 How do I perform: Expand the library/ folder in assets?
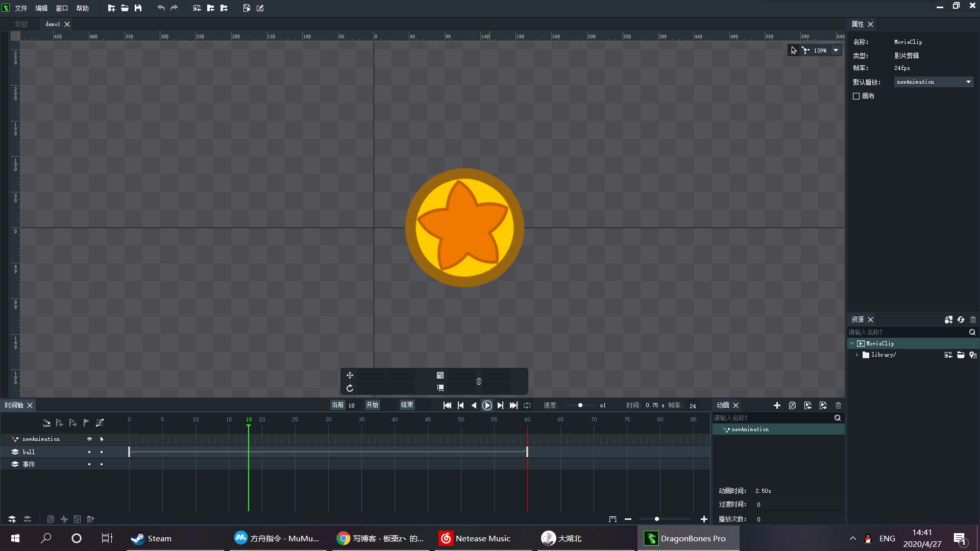coord(857,355)
